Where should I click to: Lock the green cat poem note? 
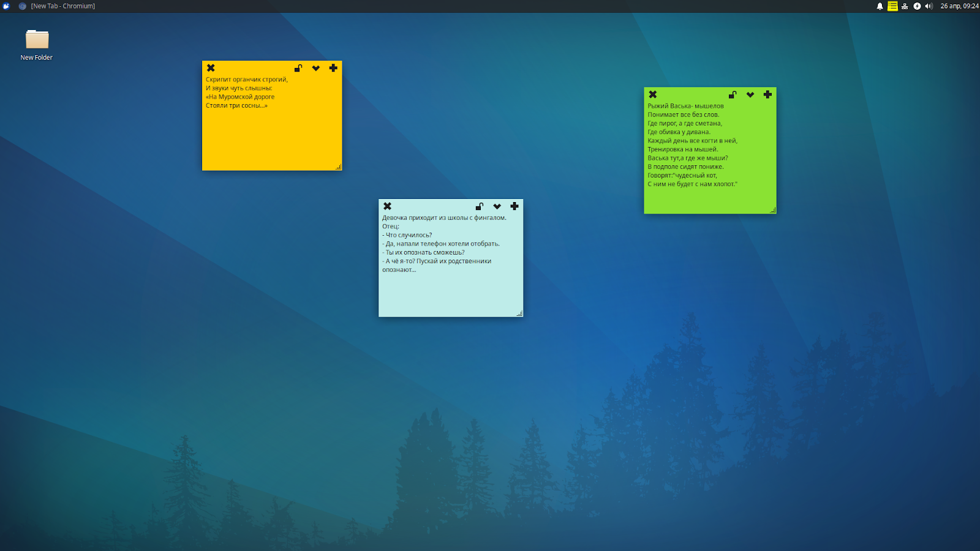[x=733, y=94]
